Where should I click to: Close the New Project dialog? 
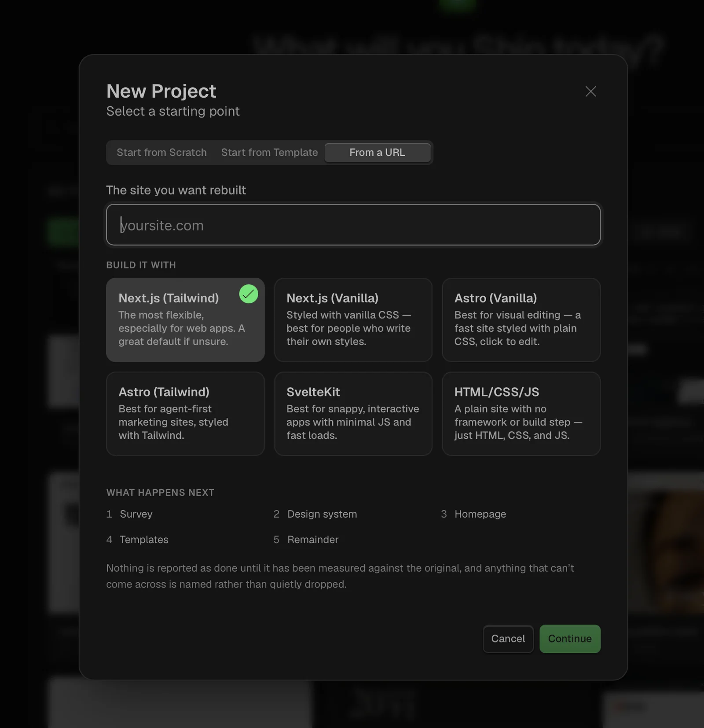point(590,92)
